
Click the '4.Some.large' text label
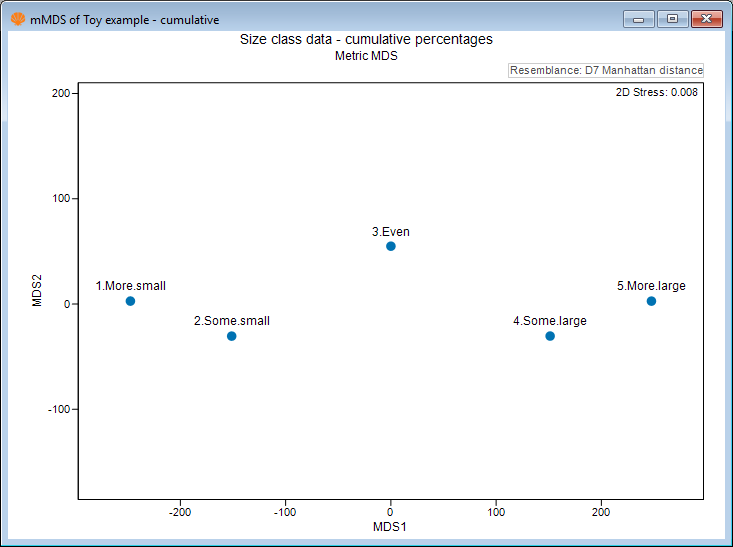pyautogui.click(x=550, y=321)
